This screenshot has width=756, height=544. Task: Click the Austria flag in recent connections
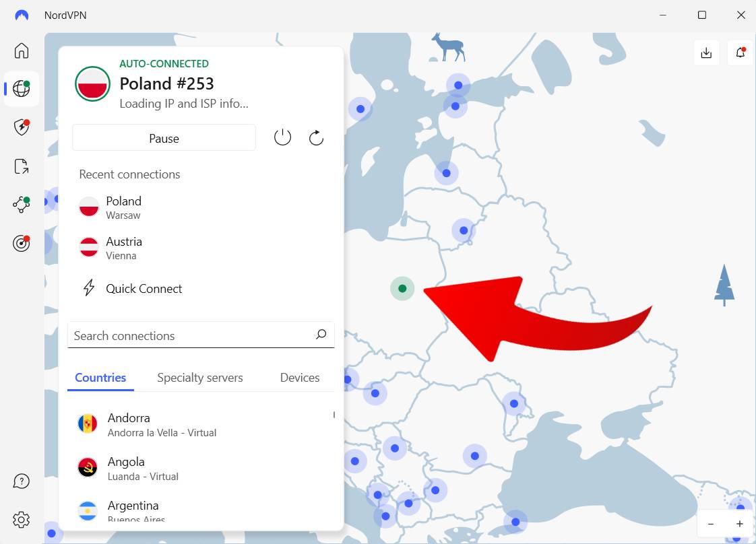(89, 247)
